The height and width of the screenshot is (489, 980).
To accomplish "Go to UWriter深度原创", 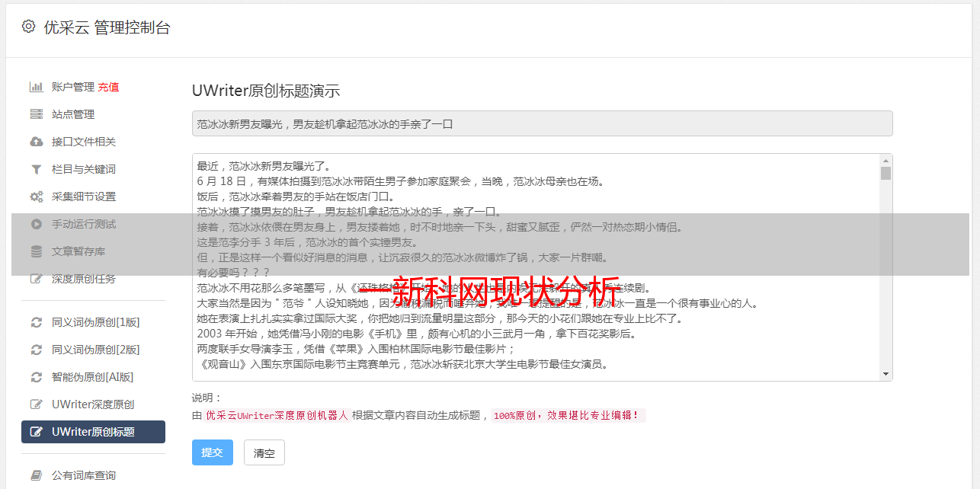I will pos(93,404).
